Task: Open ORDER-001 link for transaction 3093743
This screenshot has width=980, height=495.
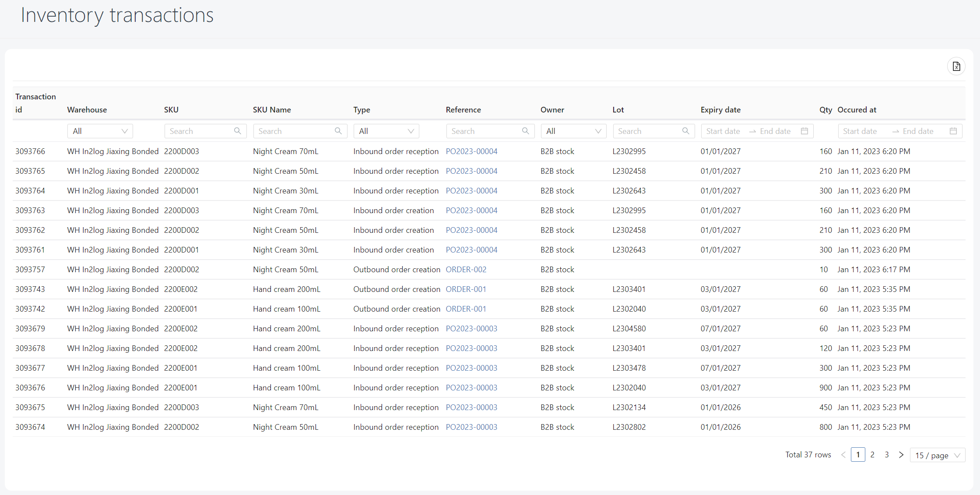Action: coord(466,289)
